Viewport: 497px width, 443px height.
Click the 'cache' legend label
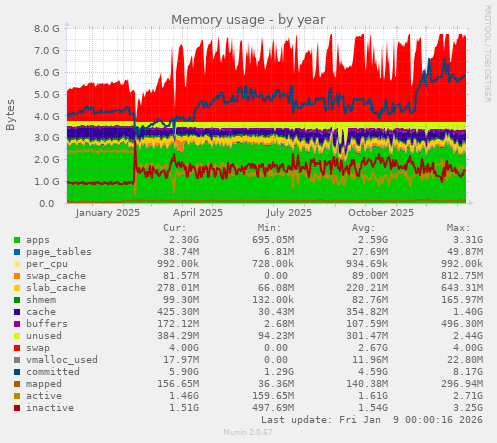point(41,312)
